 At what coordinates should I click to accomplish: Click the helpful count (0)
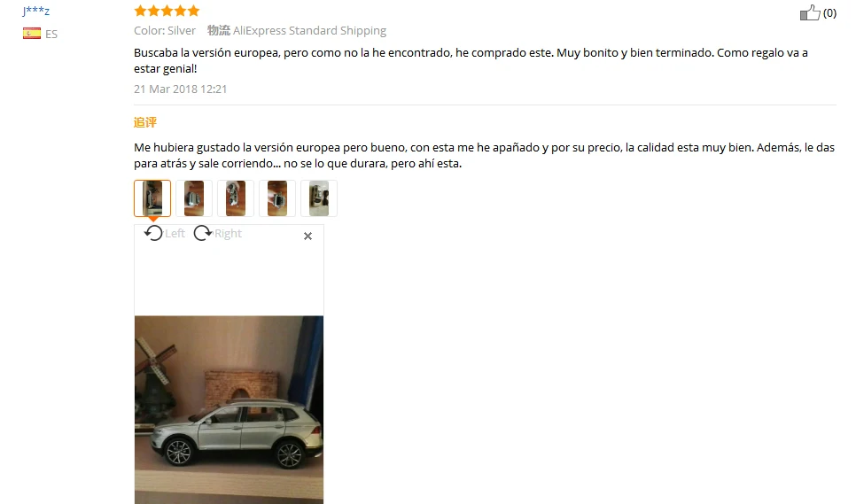(829, 13)
